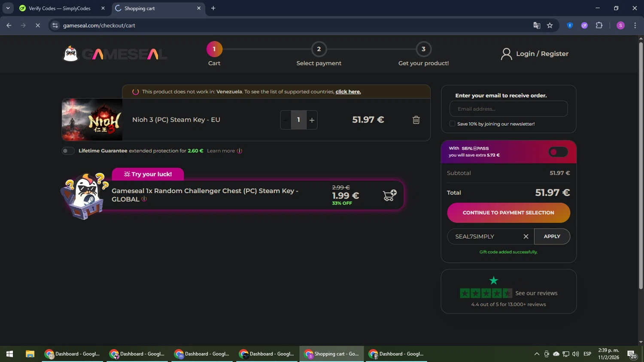Open the network icon in tray

(566, 354)
